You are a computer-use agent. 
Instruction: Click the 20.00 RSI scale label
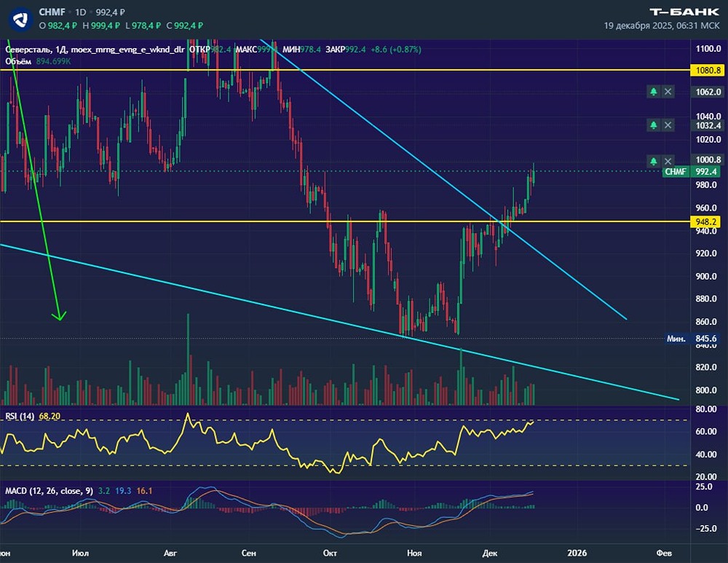[x=706, y=476]
